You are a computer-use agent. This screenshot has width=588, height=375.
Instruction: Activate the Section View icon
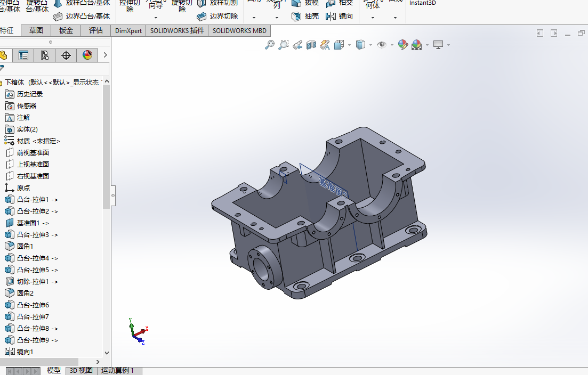point(311,45)
